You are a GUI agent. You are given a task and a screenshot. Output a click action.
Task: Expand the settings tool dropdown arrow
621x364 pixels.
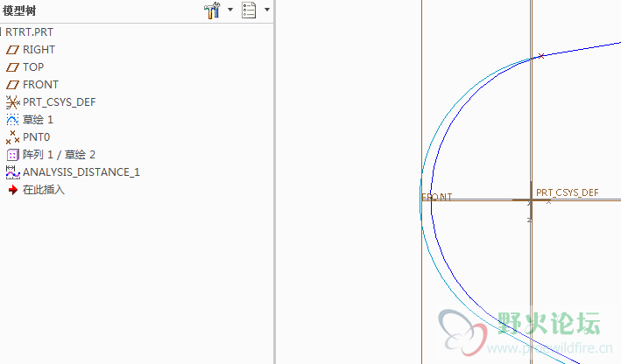tap(230, 10)
